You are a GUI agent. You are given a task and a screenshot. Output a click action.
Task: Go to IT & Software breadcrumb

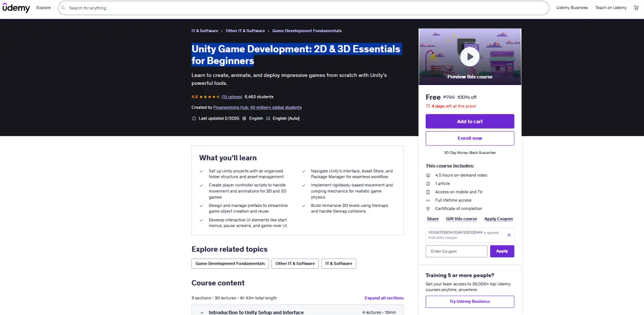tap(205, 31)
